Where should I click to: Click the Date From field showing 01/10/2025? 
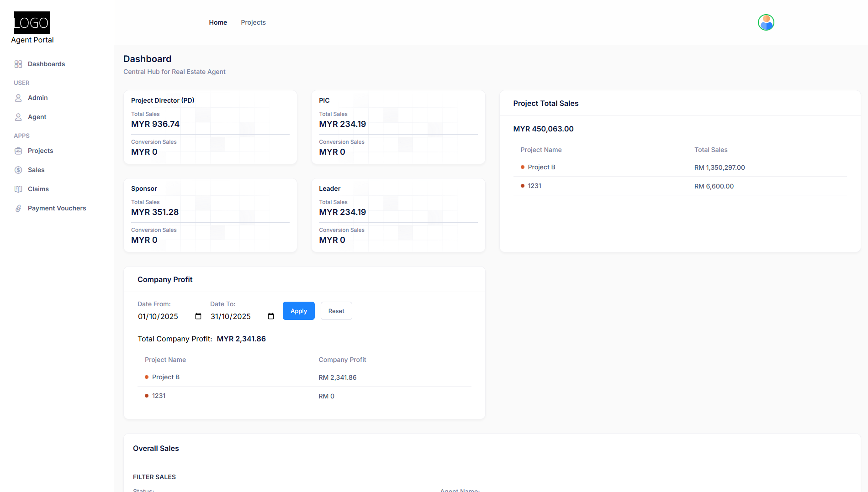(158, 316)
